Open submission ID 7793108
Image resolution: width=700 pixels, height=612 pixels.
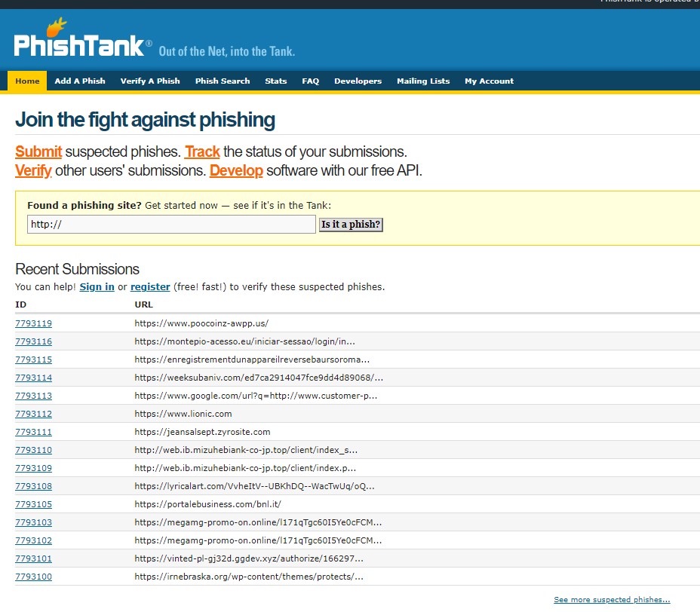[x=33, y=486]
